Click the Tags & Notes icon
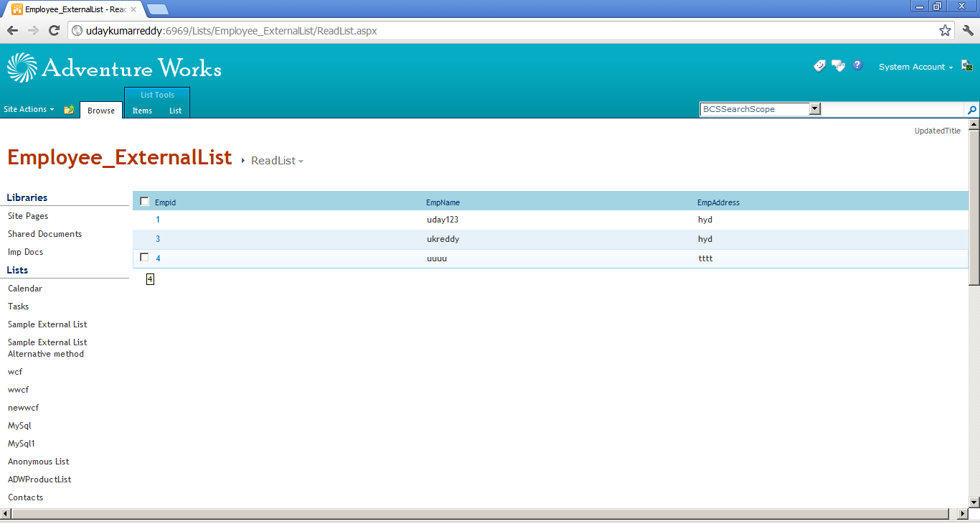980x524 pixels. 838,66
